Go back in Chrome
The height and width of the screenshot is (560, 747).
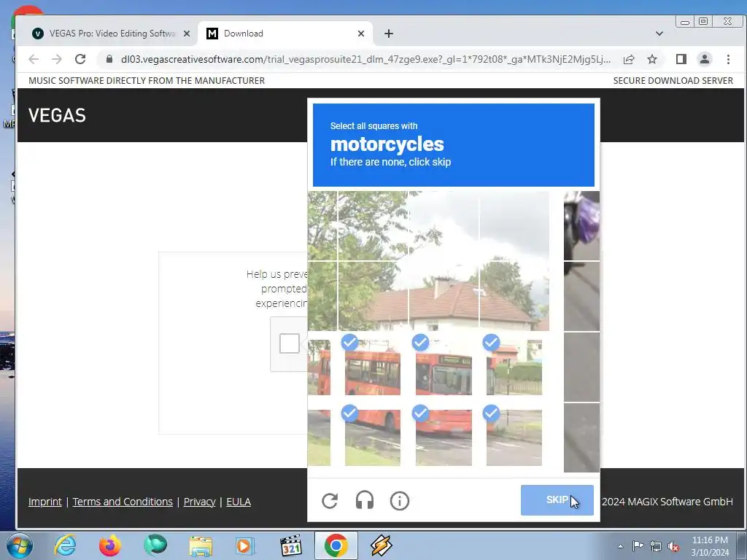(34, 59)
